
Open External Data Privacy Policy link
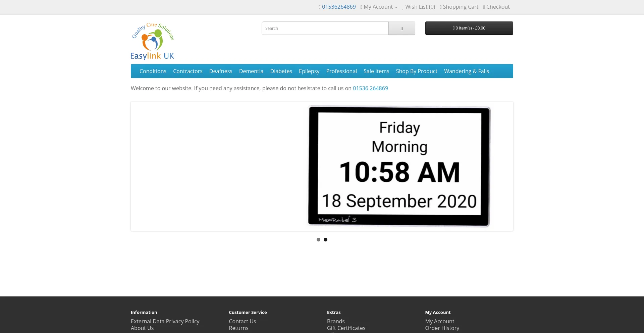165,321
